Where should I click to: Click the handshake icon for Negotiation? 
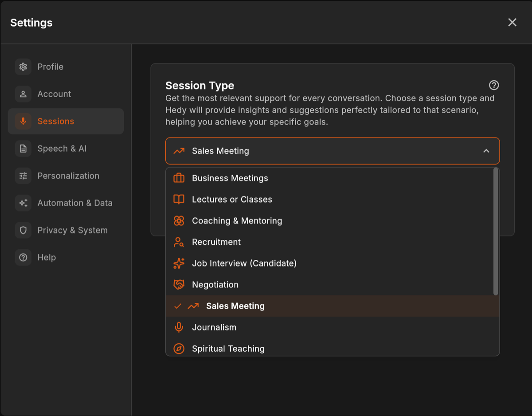[179, 285]
